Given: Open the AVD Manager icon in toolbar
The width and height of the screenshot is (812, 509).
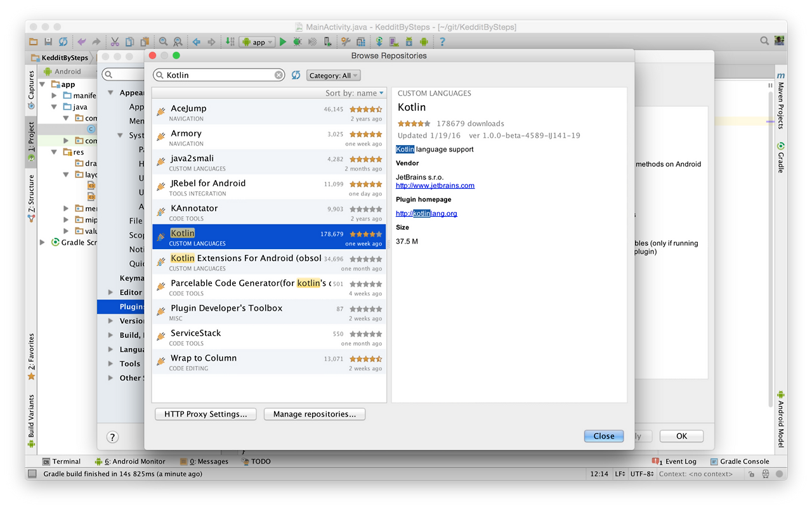Looking at the screenshot, I should [394, 42].
